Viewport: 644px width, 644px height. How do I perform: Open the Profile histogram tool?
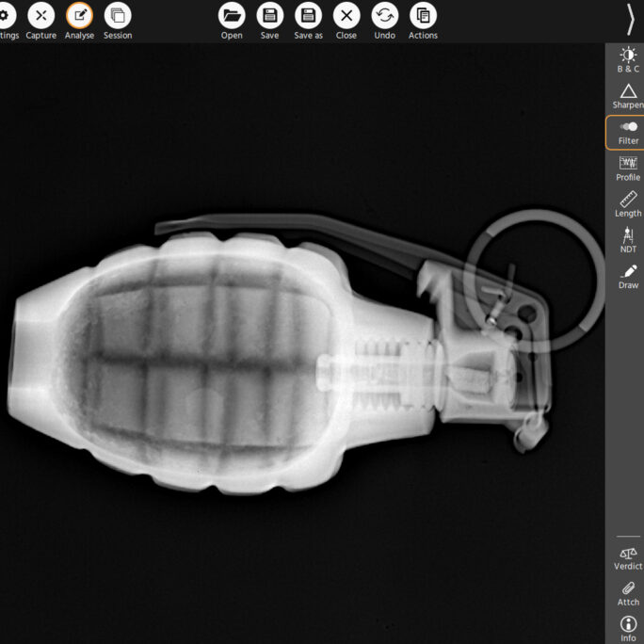(x=628, y=169)
